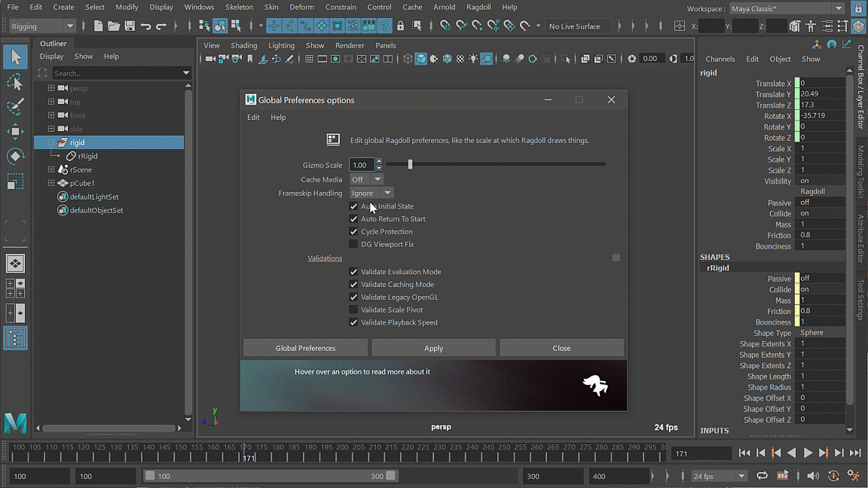Click the Close button in dialog
The height and width of the screenshot is (488, 868).
pos(561,348)
